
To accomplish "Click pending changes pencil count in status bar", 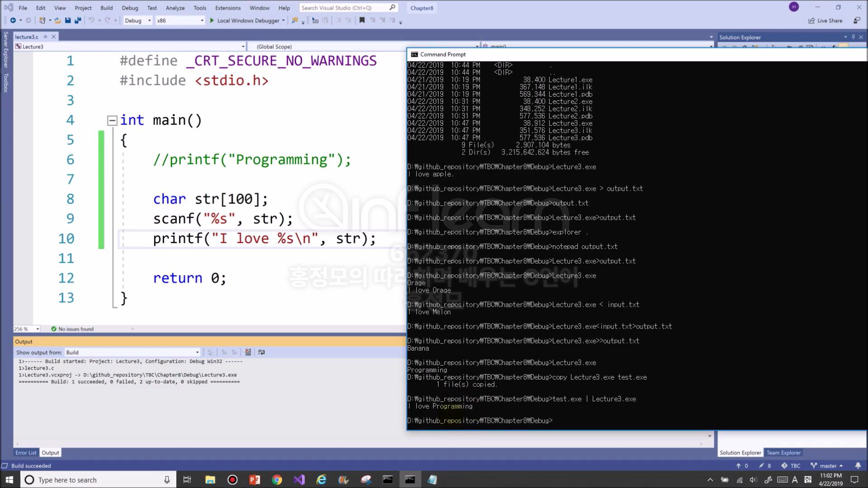I will (765, 465).
